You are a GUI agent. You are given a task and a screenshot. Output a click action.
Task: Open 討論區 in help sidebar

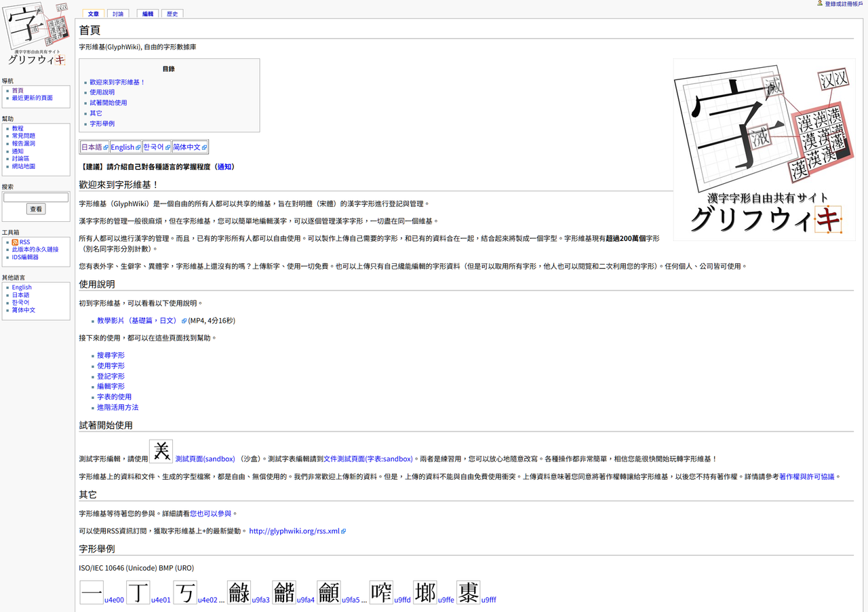coord(20,159)
